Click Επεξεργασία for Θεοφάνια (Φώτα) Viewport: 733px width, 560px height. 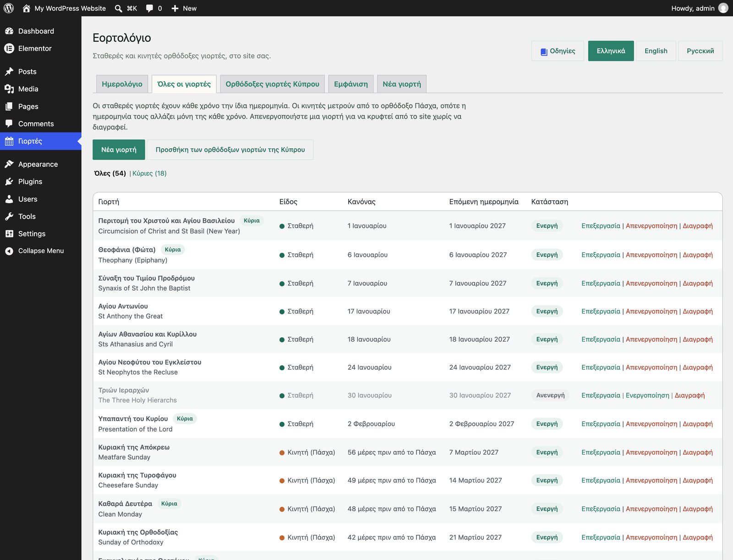601,255
